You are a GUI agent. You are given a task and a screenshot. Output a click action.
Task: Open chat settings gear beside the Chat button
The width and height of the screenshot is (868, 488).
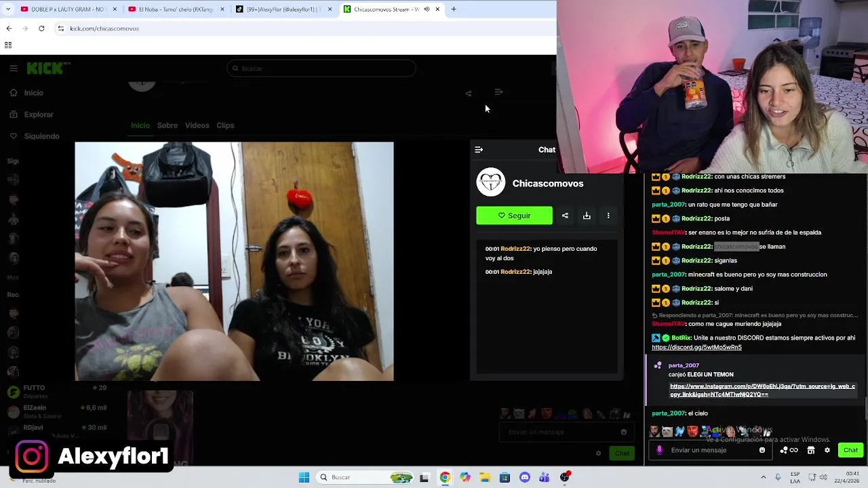pyautogui.click(x=827, y=450)
